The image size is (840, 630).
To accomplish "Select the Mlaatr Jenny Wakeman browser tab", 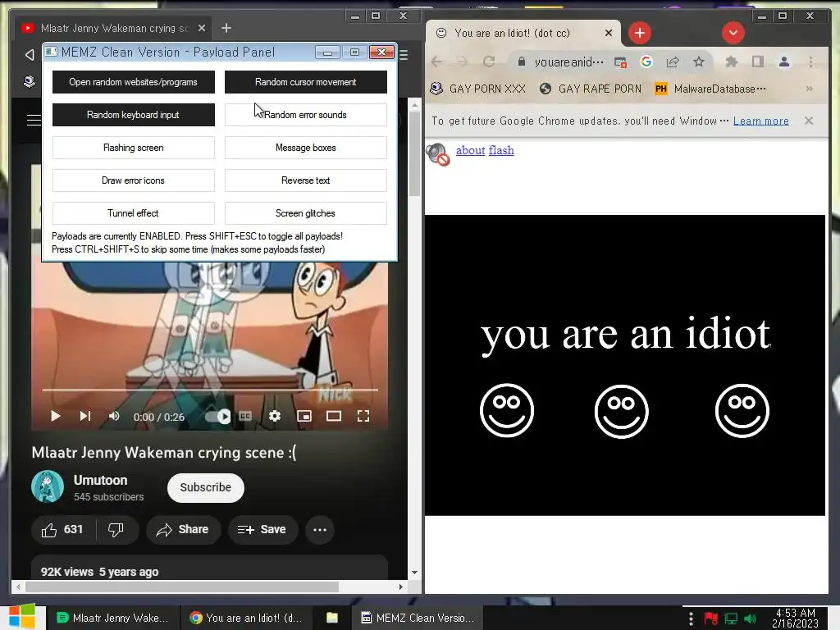I will coord(114,28).
